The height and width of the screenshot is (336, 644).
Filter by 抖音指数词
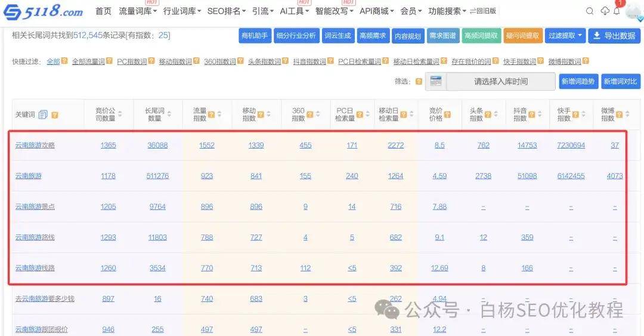pyautogui.click(x=309, y=61)
